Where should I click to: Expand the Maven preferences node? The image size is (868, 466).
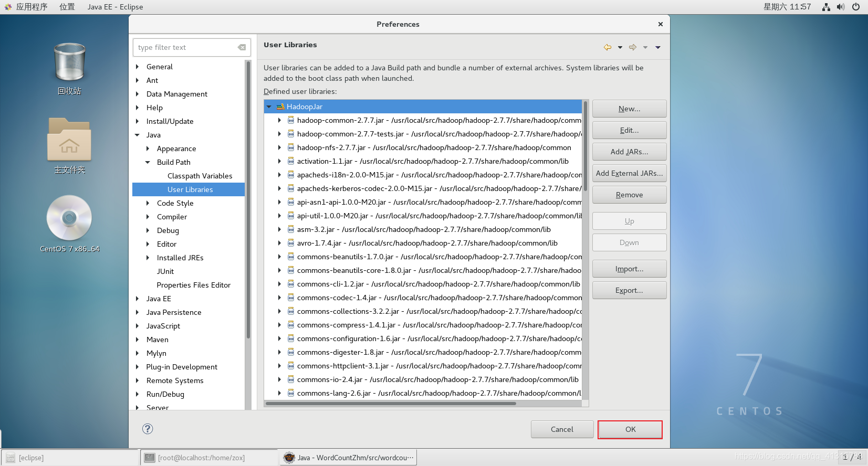point(138,340)
